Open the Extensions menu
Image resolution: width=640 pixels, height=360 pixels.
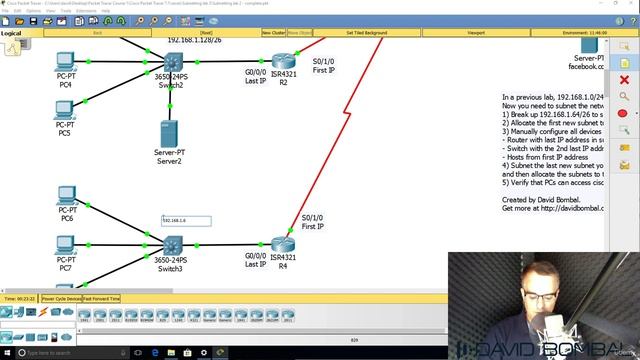pyautogui.click(x=86, y=11)
